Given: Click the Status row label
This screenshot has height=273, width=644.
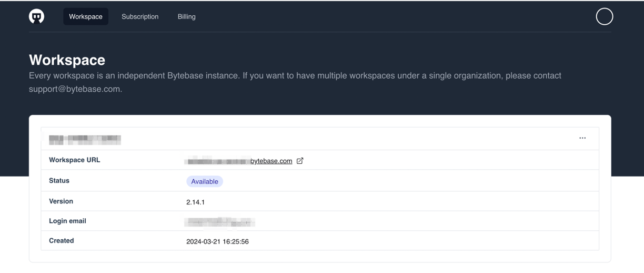Looking at the screenshot, I should point(59,181).
